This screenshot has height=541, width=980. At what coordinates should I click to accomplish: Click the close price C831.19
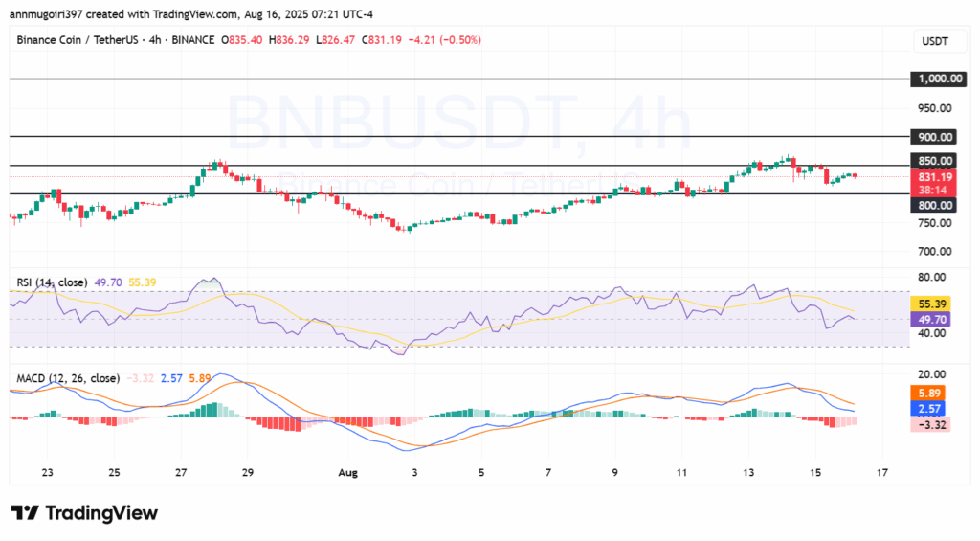tap(381, 40)
